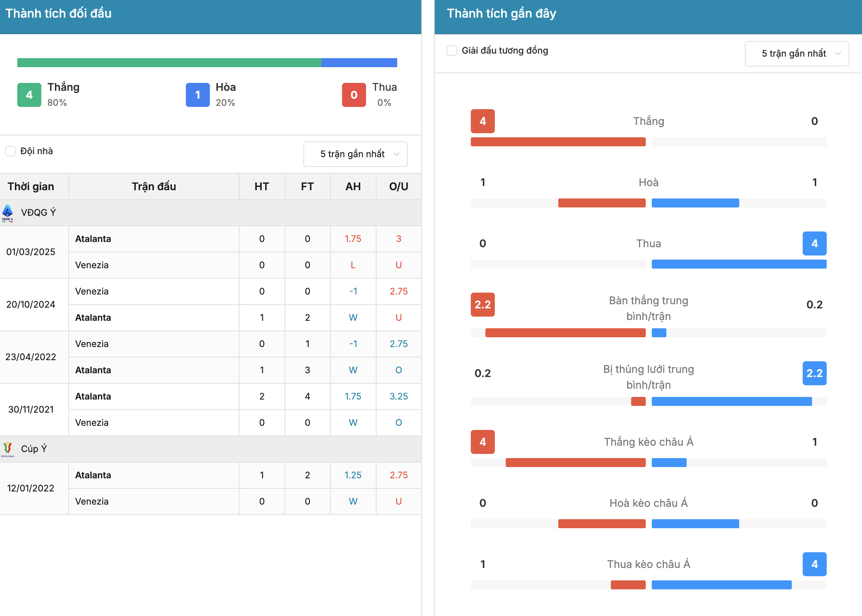Click the O/U column header
Screen dimensions: 862x616
pyautogui.click(x=399, y=186)
